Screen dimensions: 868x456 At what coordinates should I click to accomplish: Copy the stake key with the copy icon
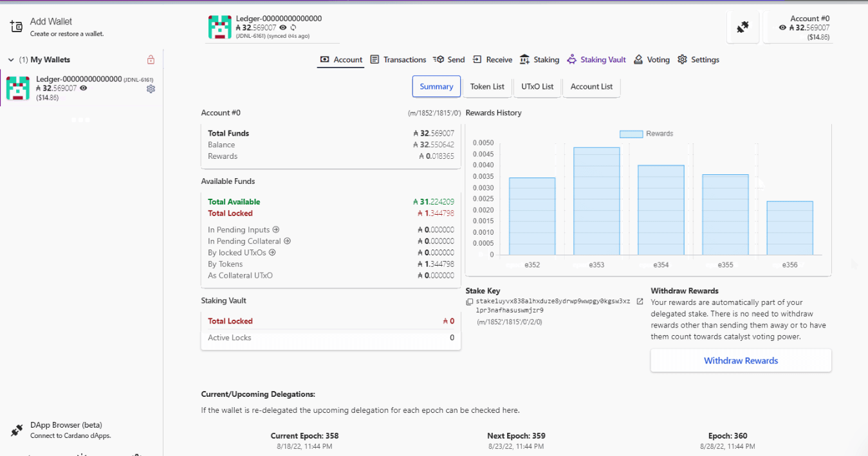(x=470, y=302)
